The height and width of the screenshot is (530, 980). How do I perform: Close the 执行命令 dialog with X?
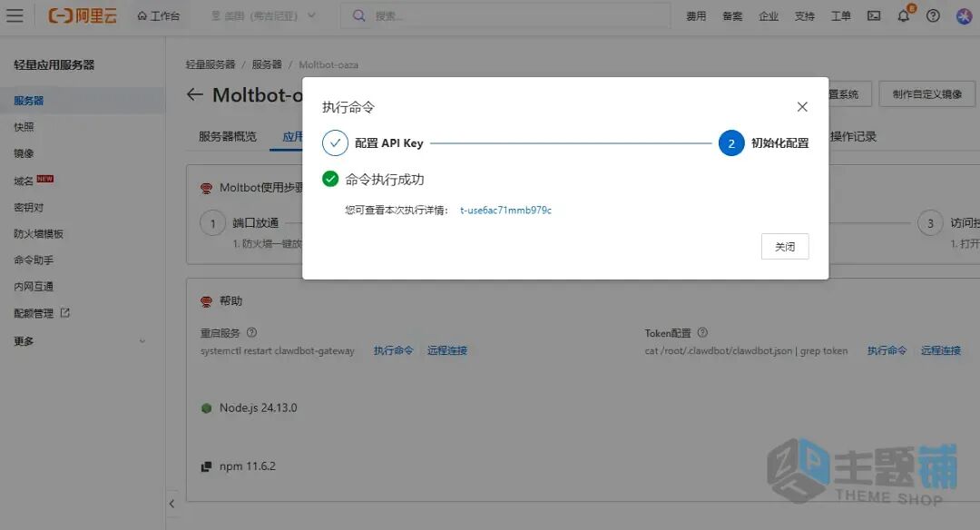[802, 107]
